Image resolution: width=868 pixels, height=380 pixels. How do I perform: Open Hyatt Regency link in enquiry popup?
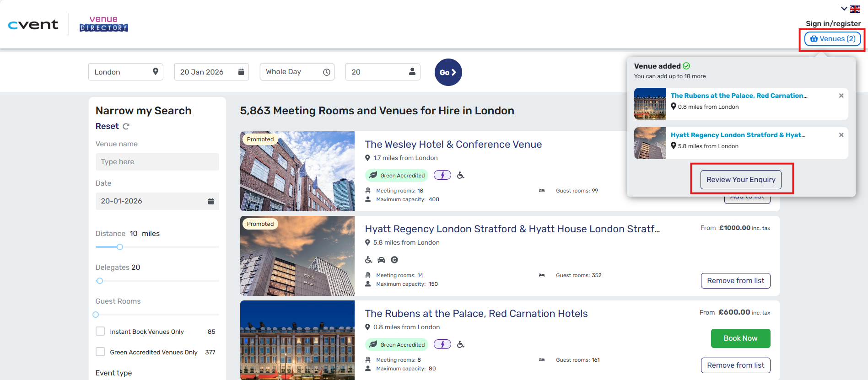738,135
